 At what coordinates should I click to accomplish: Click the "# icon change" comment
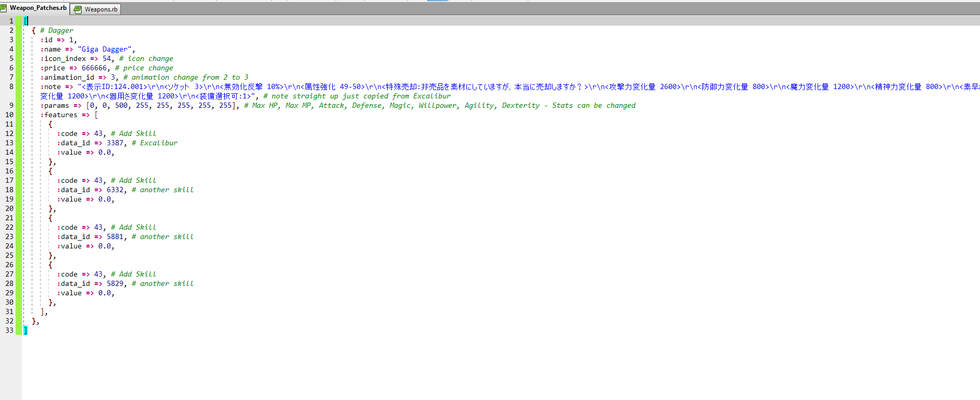(146, 58)
